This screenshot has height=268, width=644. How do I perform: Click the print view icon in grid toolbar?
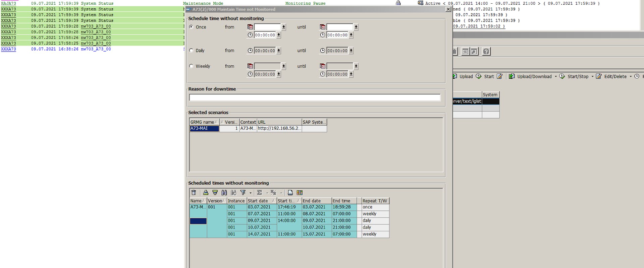pos(290,193)
